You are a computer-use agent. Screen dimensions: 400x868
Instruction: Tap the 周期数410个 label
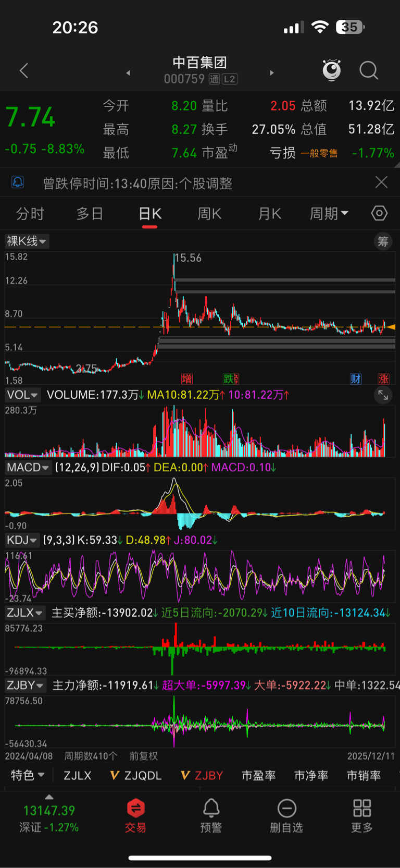click(91, 756)
